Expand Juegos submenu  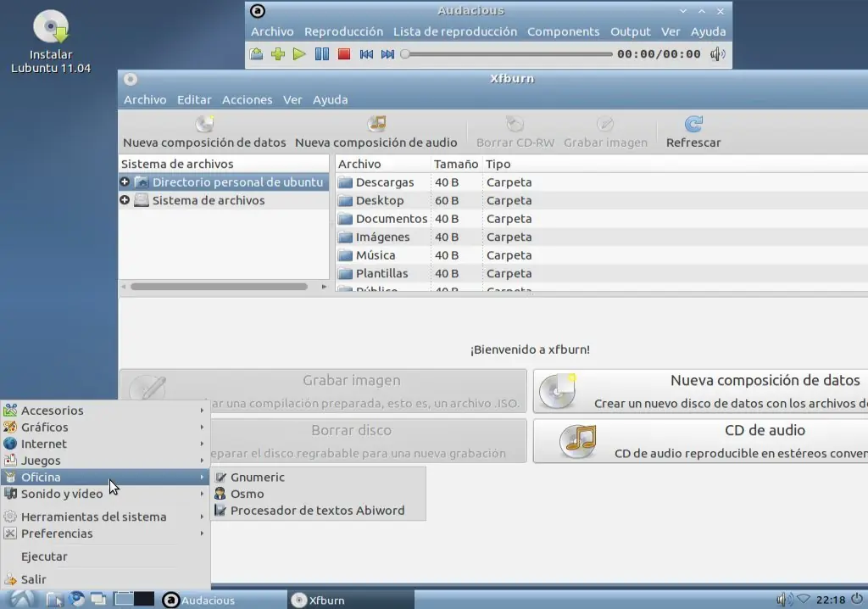pyautogui.click(x=105, y=460)
